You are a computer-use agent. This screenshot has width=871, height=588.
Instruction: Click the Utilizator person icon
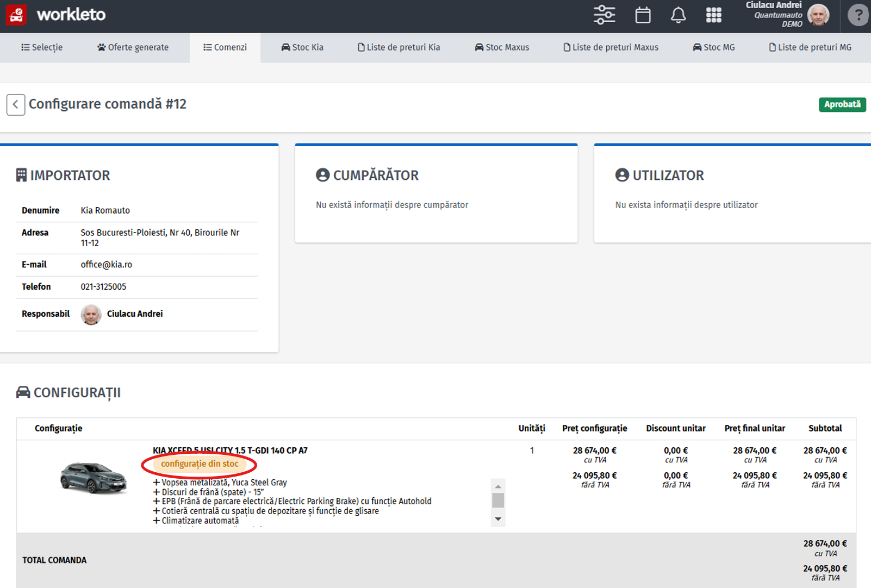(622, 175)
